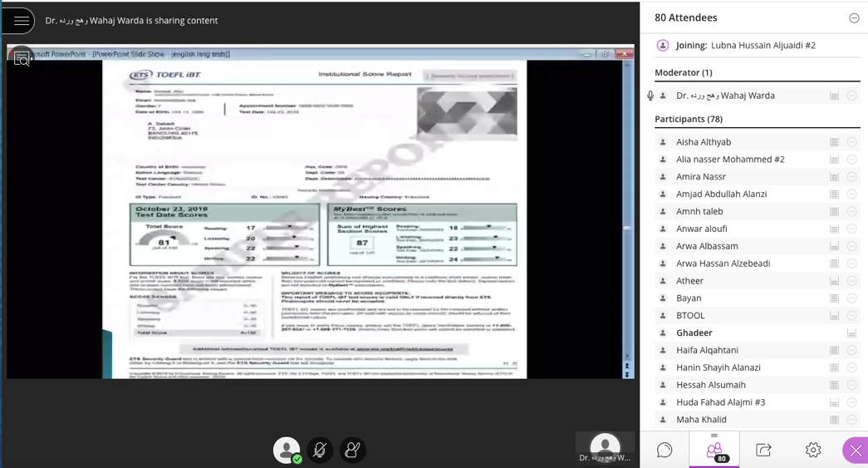
Task: Click the microphone icon beside Dr. Wahaj Warda
Action: click(x=650, y=96)
